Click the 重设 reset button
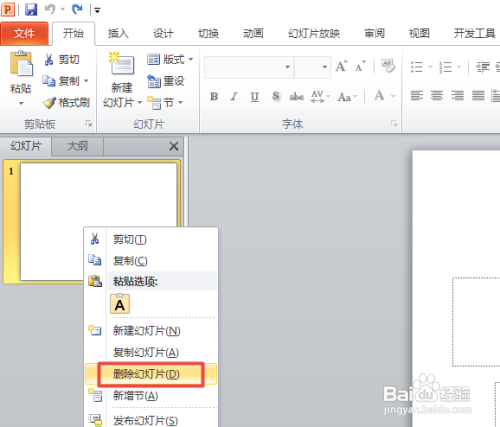 (x=166, y=81)
